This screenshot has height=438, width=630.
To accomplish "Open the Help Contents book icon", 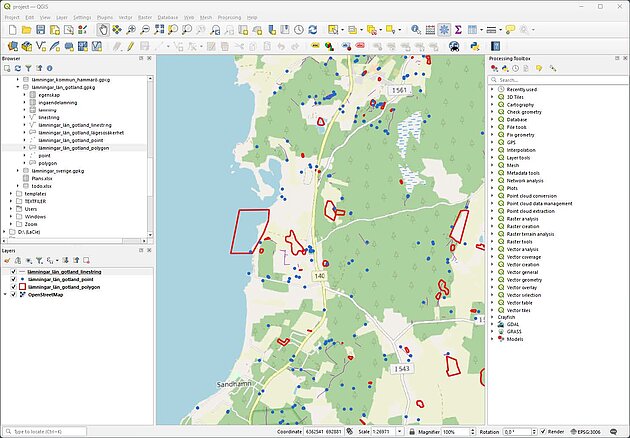I will pos(495,46).
